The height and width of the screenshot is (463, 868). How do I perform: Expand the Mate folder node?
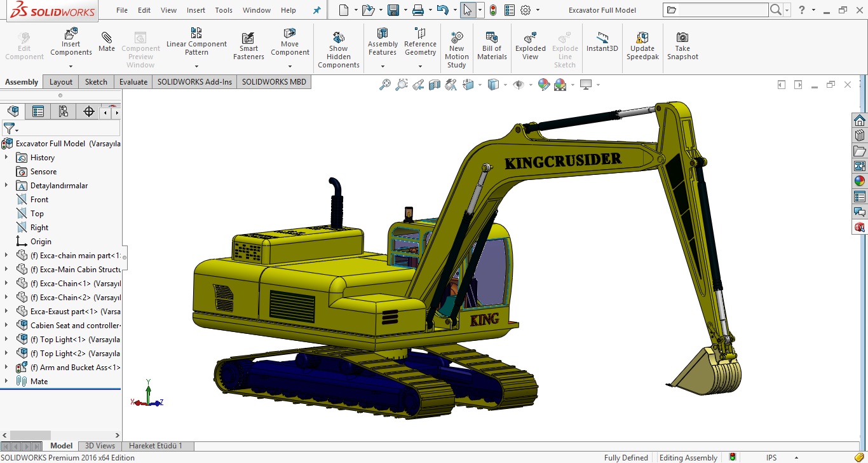pyautogui.click(x=6, y=381)
